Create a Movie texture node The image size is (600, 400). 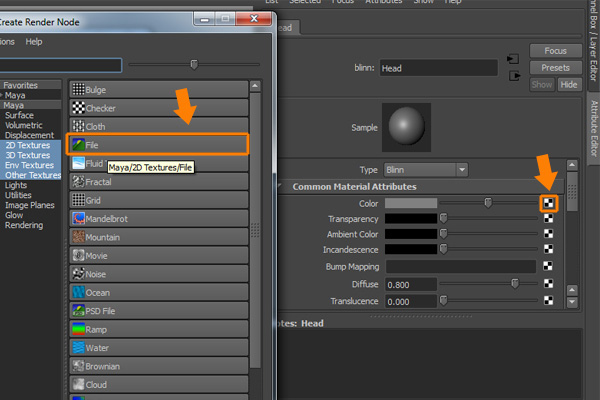159,255
